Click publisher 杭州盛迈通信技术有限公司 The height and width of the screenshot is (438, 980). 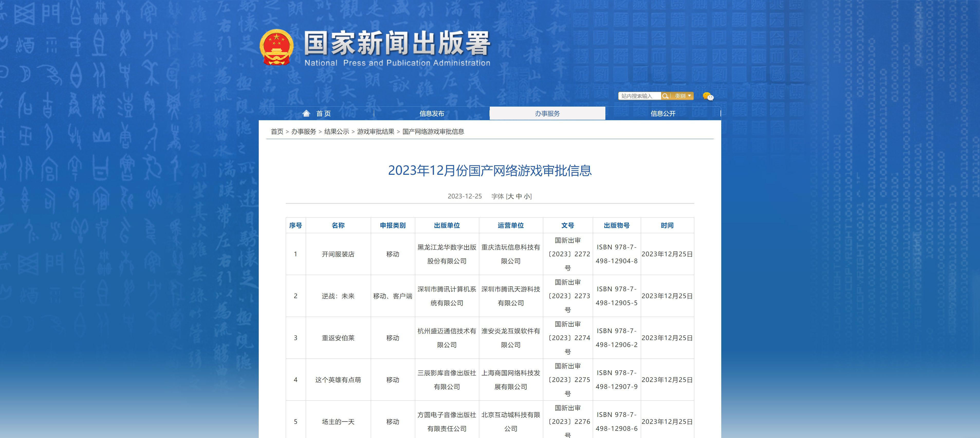447,338
